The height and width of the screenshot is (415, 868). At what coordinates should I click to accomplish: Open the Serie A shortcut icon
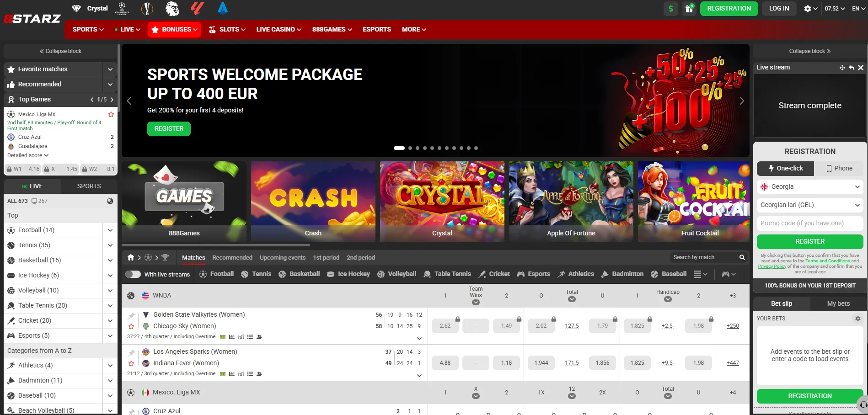[223, 8]
